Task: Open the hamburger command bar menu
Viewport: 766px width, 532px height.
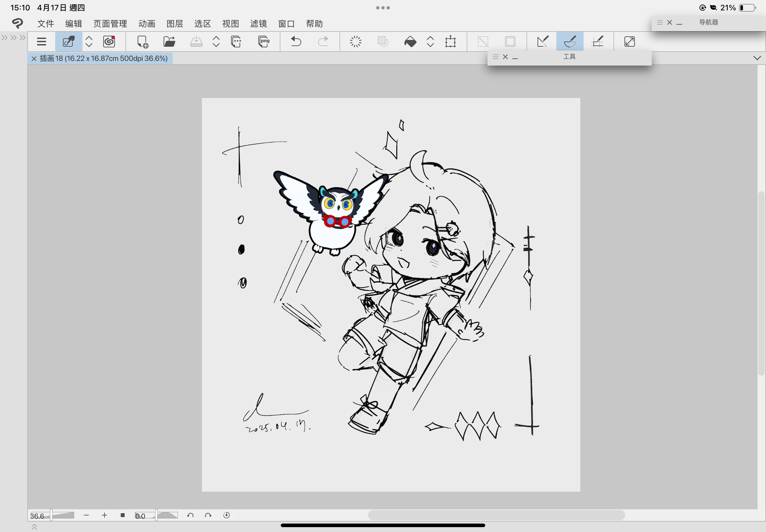Action: tap(41, 42)
